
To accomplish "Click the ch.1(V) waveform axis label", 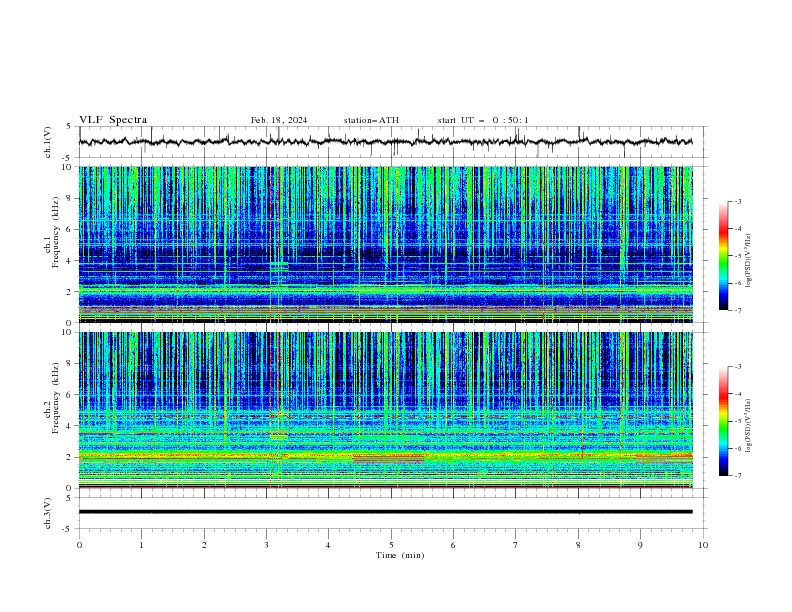I will (x=48, y=142).
